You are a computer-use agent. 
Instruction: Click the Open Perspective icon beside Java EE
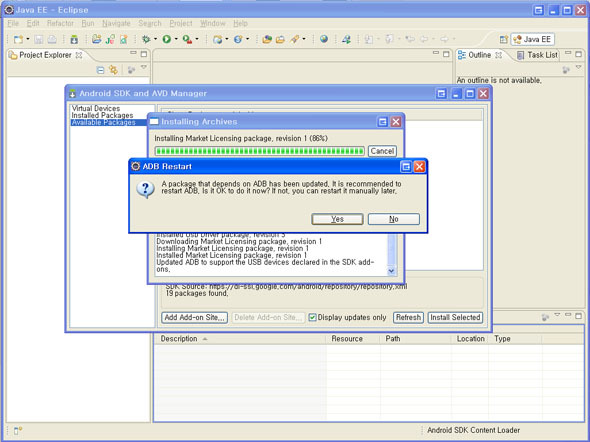[503, 39]
